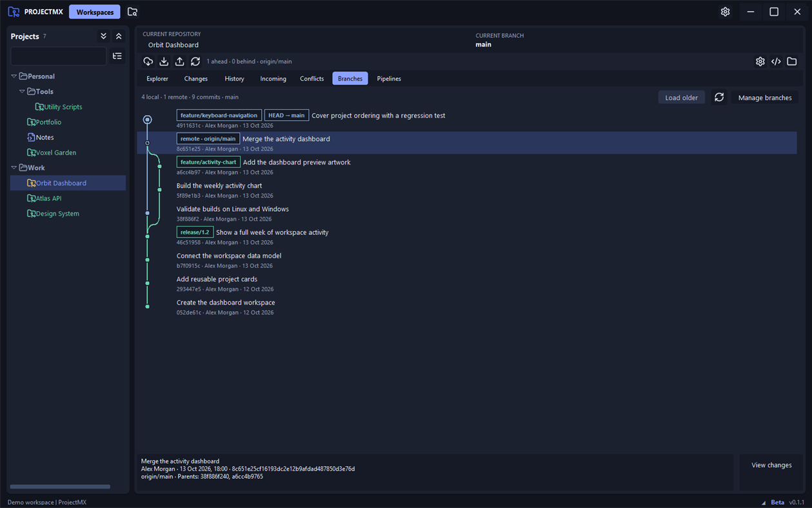Push commits with upload arrow icon
This screenshot has width=812, height=508.
[x=179, y=61]
